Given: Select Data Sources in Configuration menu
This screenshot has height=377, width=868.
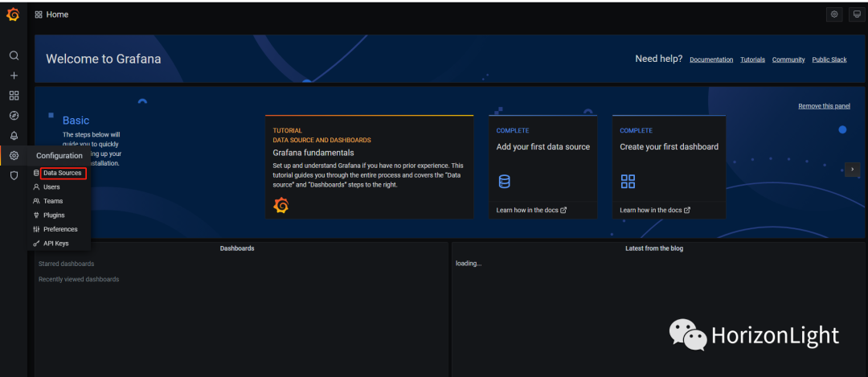Looking at the screenshot, I should (x=63, y=174).
